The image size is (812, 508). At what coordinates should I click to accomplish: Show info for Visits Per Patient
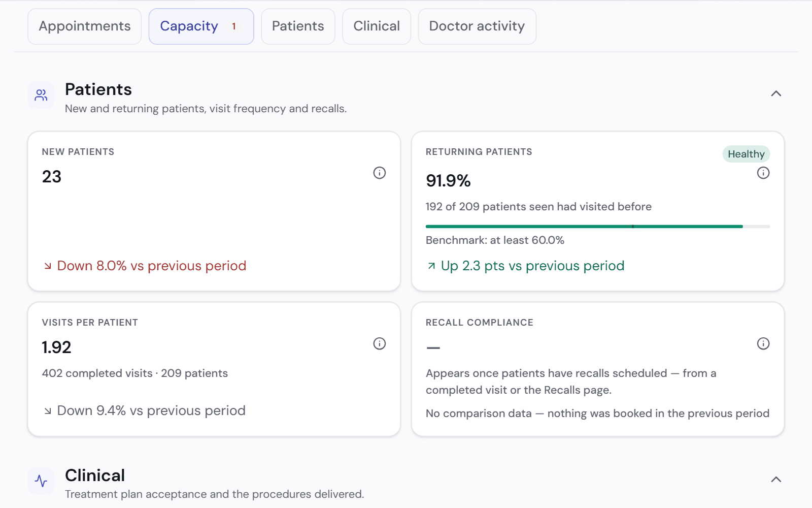tap(380, 343)
